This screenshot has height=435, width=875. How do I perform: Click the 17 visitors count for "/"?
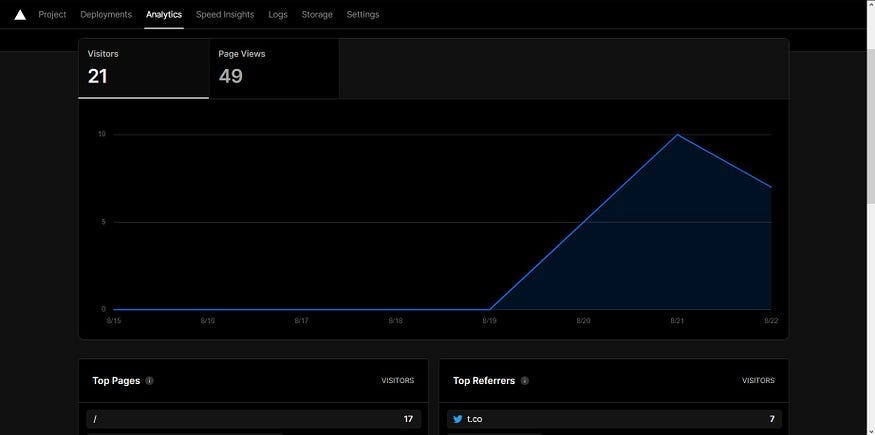408,419
